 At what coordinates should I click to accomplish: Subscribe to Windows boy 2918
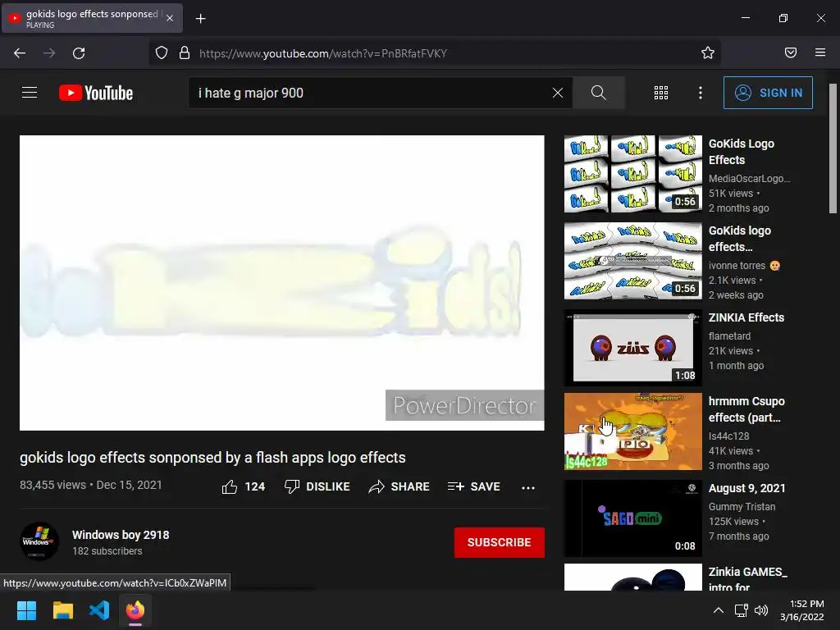click(500, 542)
